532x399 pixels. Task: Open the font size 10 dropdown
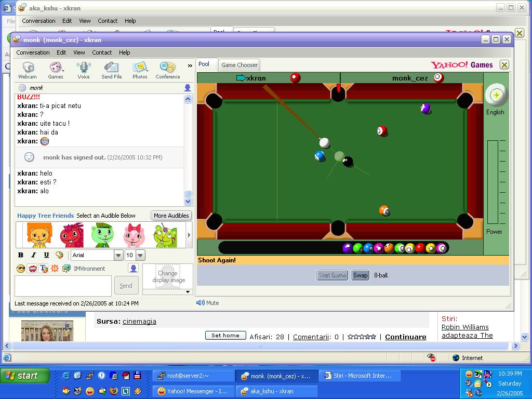[140, 255]
